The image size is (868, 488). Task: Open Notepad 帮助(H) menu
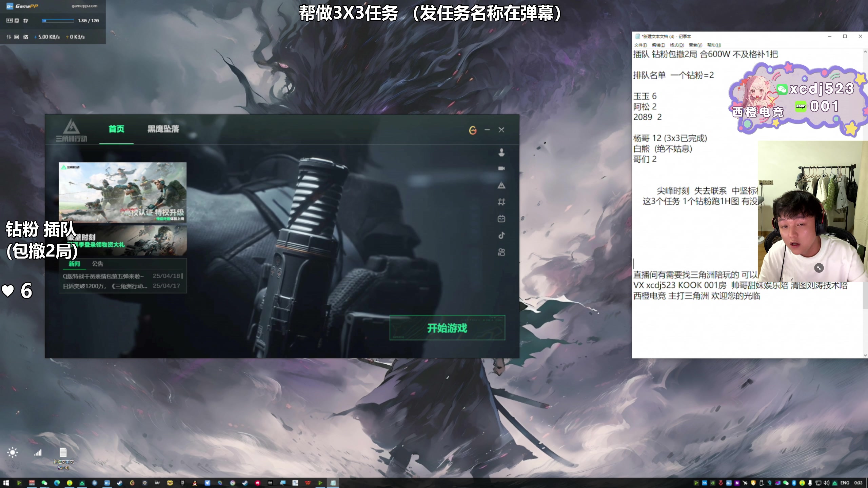[x=714, y=45]
